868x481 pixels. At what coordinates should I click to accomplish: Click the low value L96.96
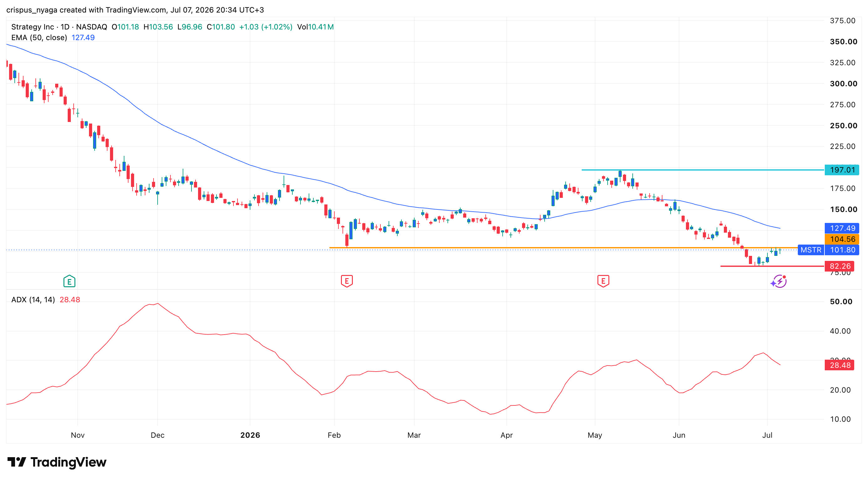tap(190, 27)
